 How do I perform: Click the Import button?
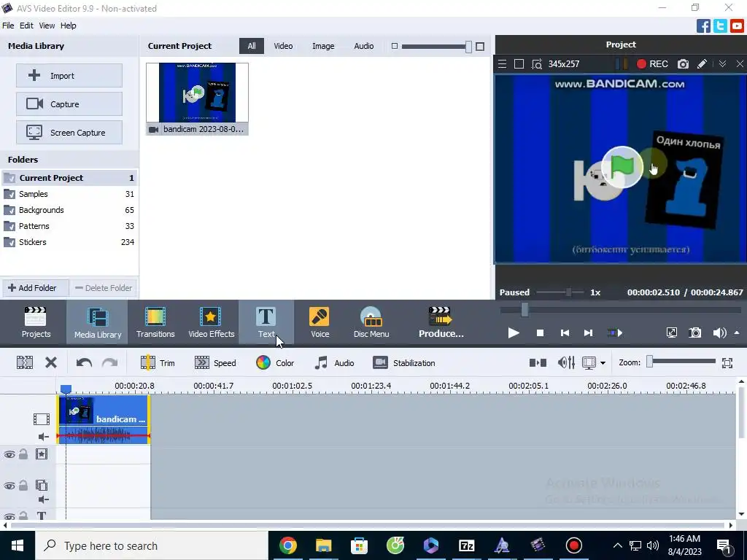click(x=69, y=76)
